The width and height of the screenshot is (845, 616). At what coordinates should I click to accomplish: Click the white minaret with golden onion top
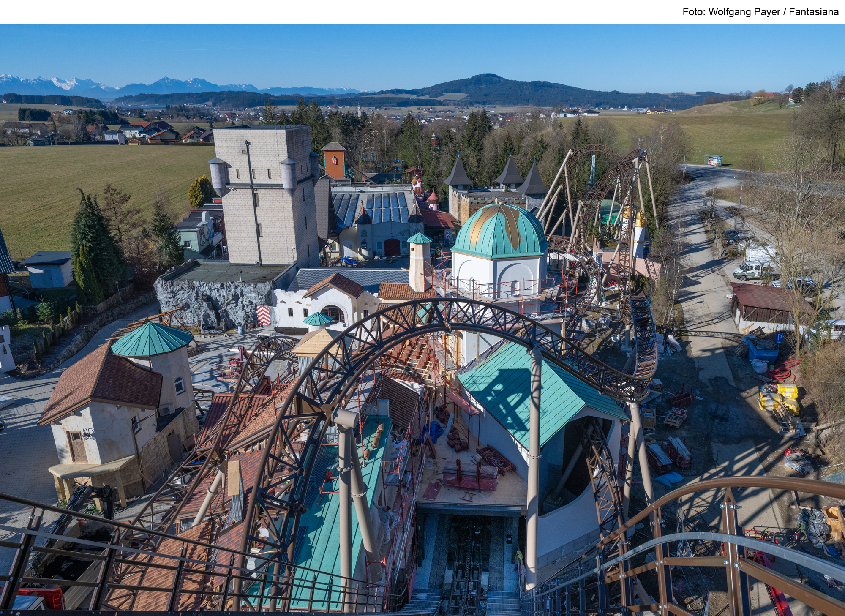pos(639,232)
